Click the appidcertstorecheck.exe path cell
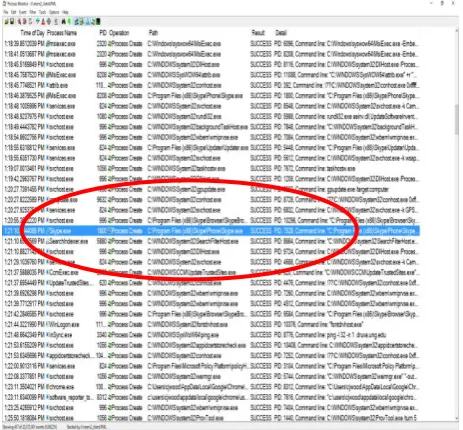This screenshot has height=430, width=463. (x=197, y=345)
